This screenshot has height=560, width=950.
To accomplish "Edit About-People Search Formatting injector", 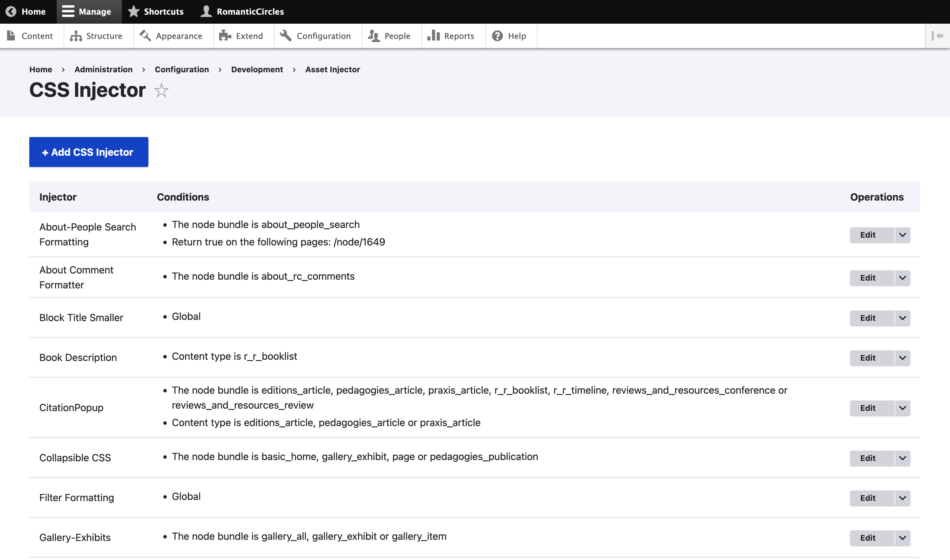I will [x=872, y=235].
